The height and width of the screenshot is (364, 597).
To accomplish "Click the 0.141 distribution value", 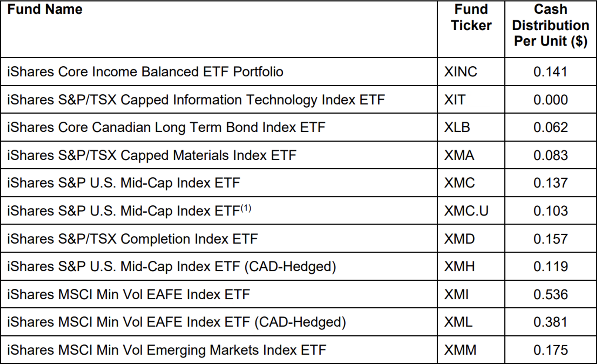I will point(551,72).
